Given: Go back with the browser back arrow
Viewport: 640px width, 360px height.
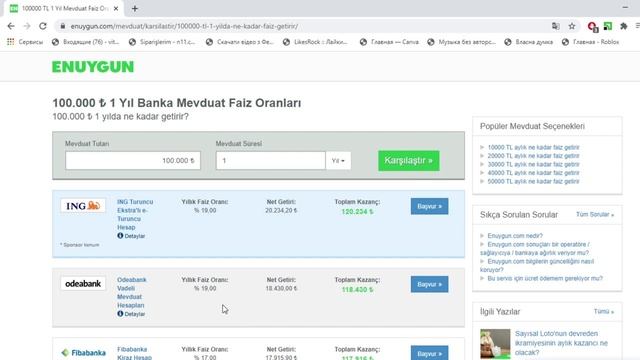Looking at the screenshot, I should tap(11, 26).
